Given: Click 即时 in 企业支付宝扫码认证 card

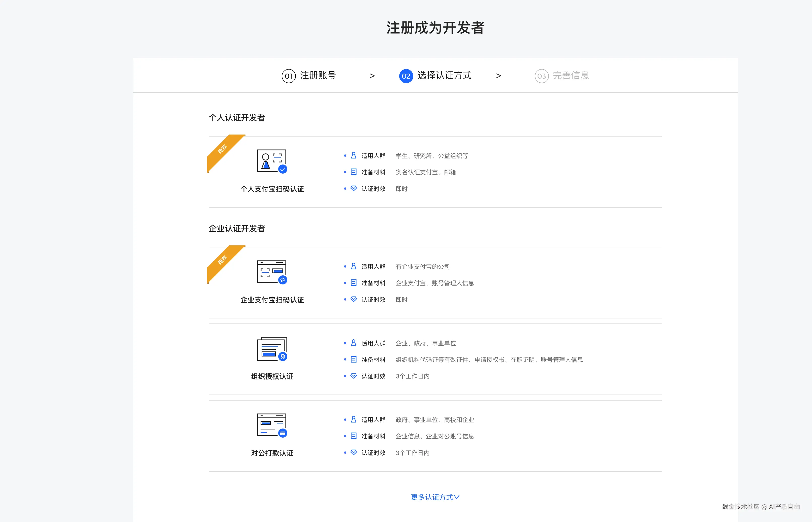Looking at the screenshot, I should click(x=401, y=300).
